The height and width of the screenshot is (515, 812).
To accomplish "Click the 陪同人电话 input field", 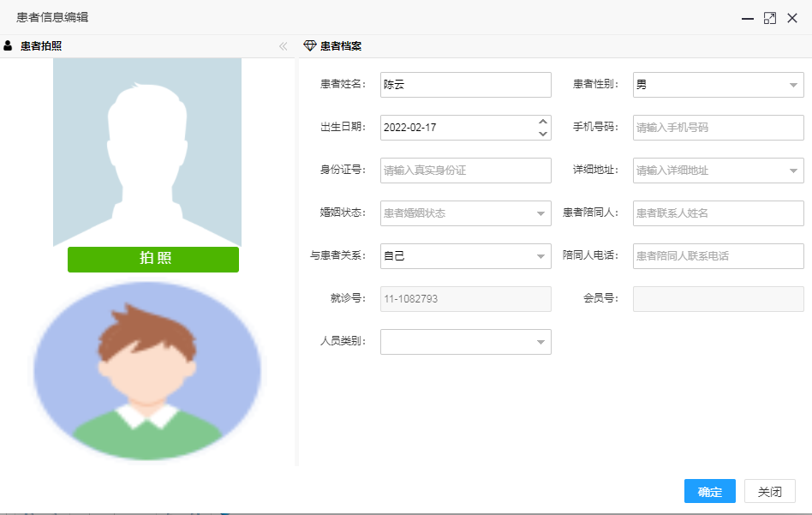I will point(719,256).
